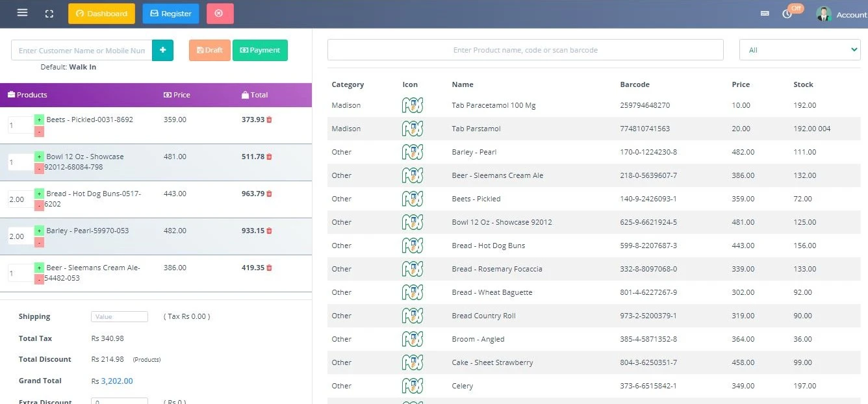Increase quantity of Bowl 12 Oz - Showcase
Image resolution: width=868 pixels, height=404 pixels.
(39, 157)
